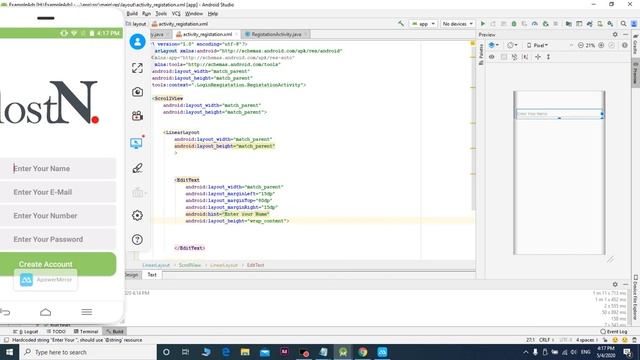
Task: Click the Debug app bug icon
Action: point(514,24)
